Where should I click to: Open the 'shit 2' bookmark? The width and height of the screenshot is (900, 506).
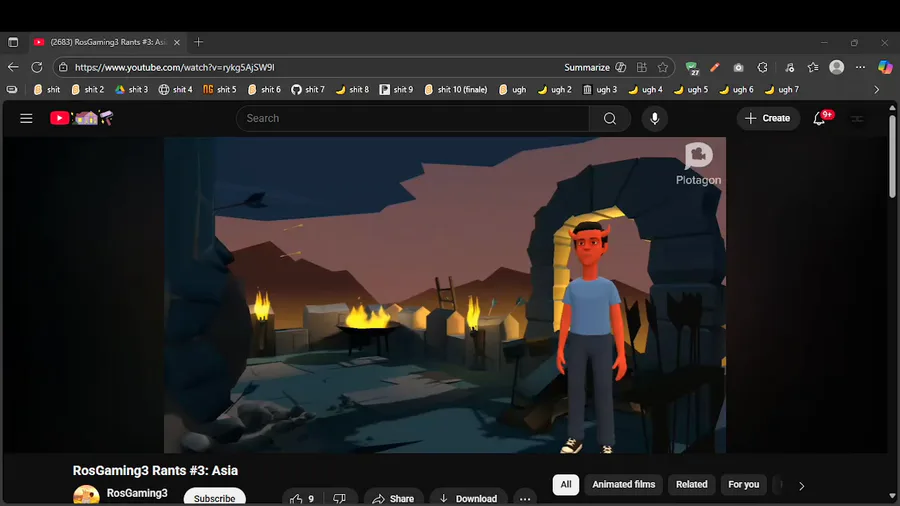tap(88, 89)
